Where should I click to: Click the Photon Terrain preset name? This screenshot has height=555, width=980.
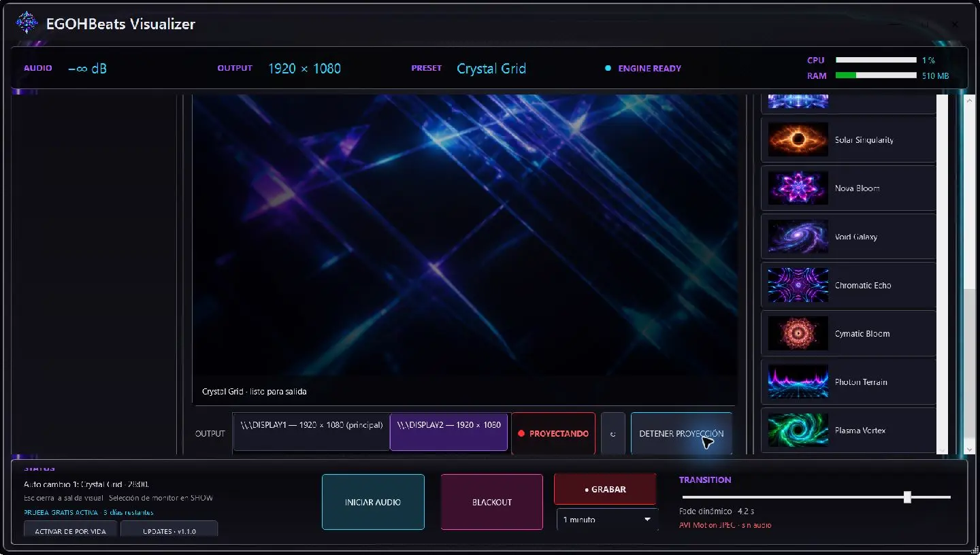pos(861,382)
